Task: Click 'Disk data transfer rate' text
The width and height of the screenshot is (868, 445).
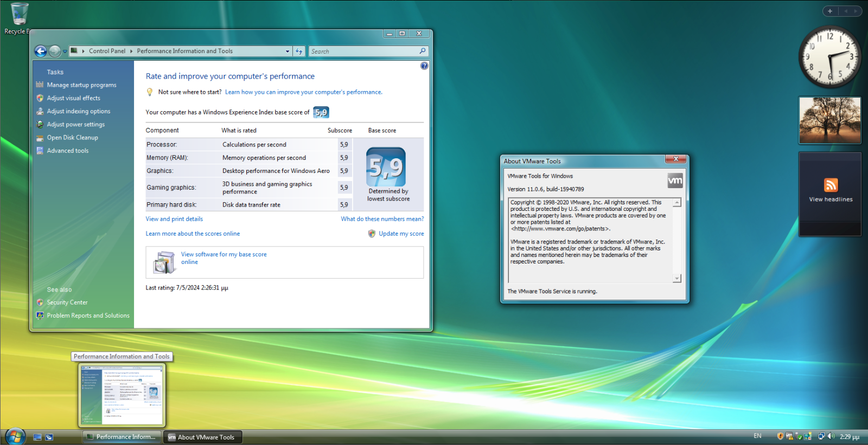Action: 251,205
